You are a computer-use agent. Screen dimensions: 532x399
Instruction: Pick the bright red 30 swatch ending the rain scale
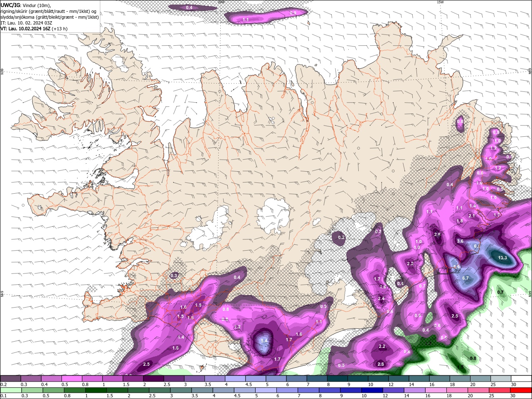click(x=520, y=390)
